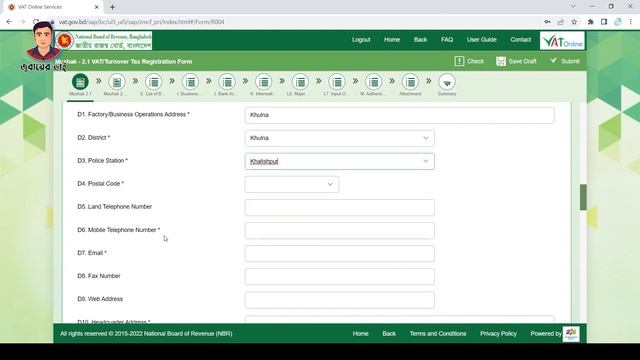Open the User Guide menu item
Viewport: 640px width, 360px height.
pyautogui.click(x=482, y=40)
